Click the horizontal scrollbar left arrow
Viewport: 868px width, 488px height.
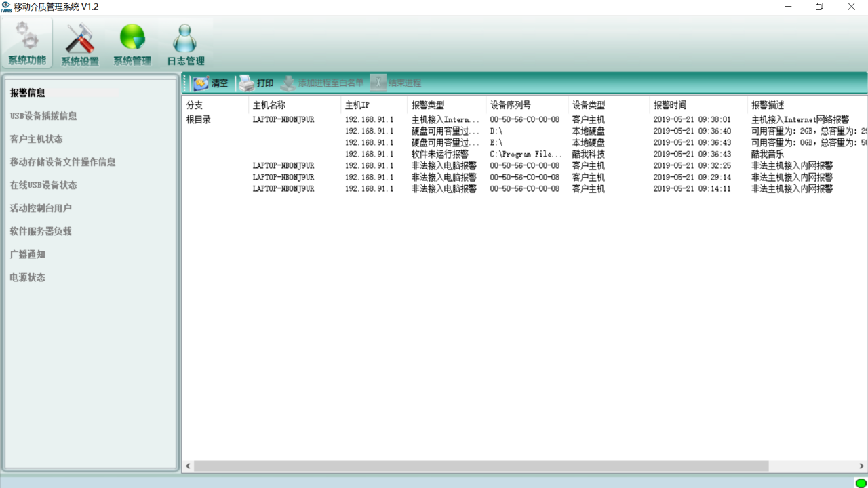coord(189,466)
